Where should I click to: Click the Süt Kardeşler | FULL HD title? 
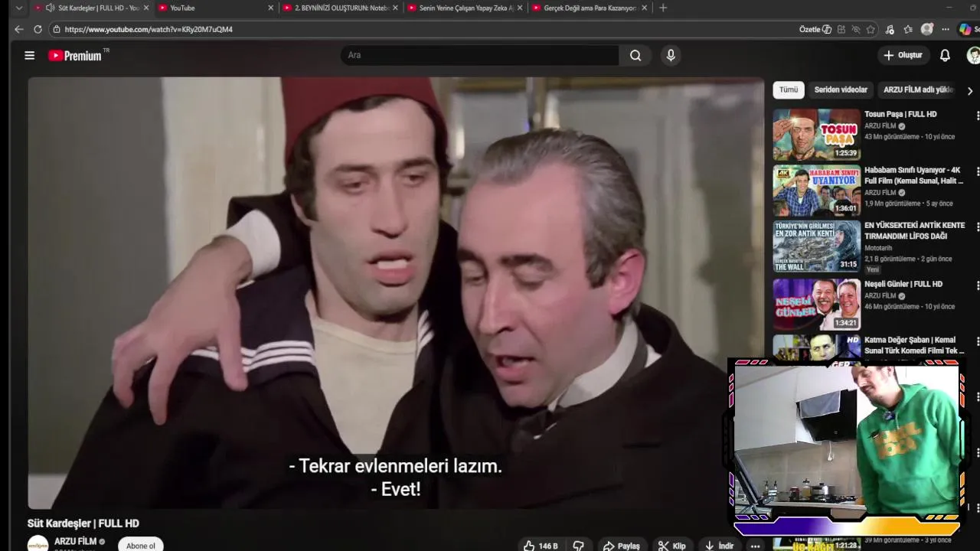pyautogui.click(x=83, y=523)
